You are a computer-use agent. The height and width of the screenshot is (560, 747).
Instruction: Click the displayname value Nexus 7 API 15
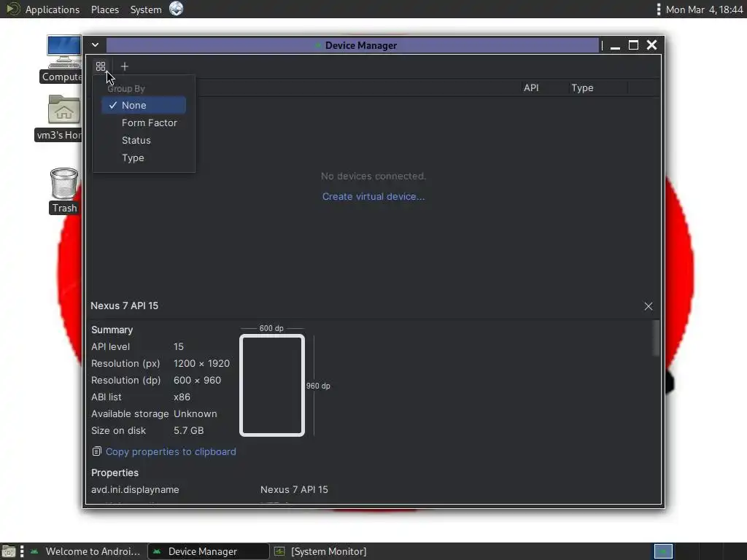pos(294,489)
